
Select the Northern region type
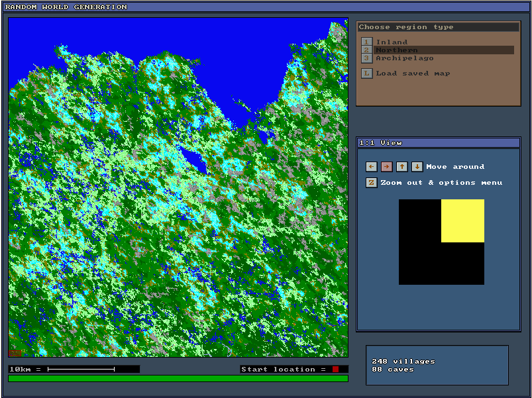[396, 50]
